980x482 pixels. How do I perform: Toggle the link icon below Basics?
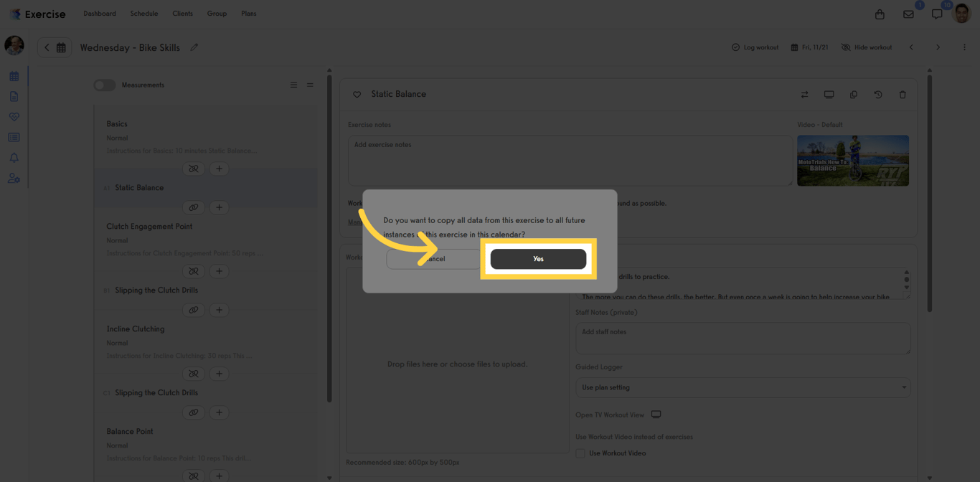194,169
